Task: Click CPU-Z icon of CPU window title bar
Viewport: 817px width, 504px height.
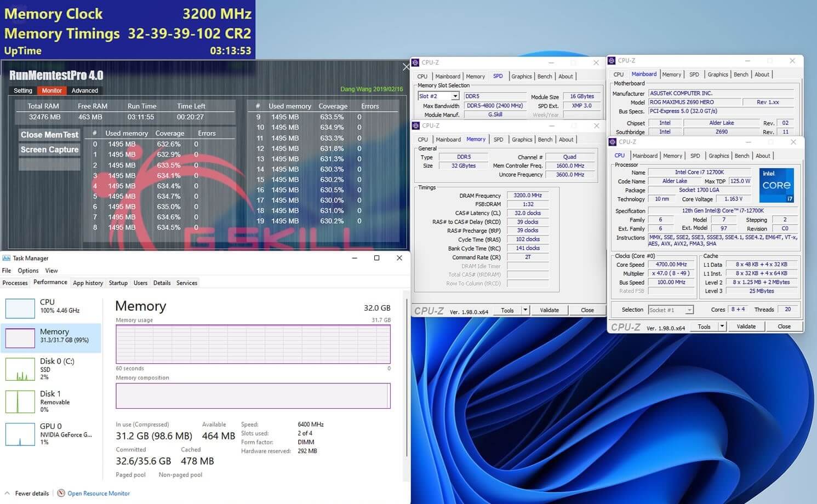Action: (614, 142)
